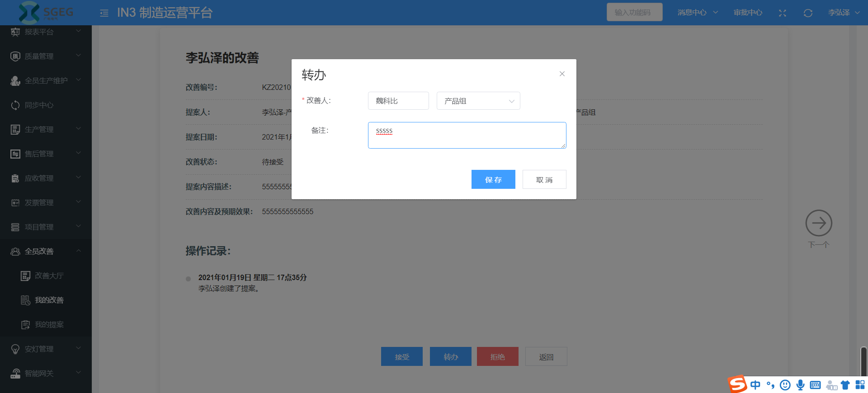Click the 改善人 name input field
The height and width of the screenshot is (393, 868).
[x=398, y=101]
